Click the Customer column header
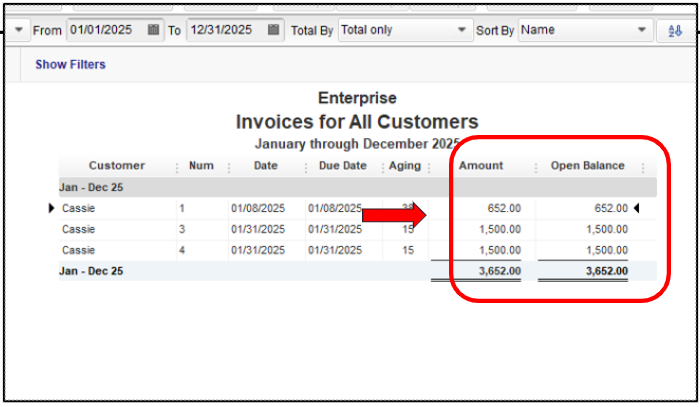Screen dimensions: 700x407 click(x=117, y=166)
